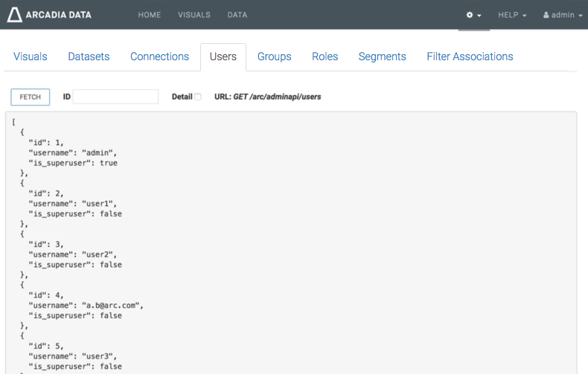Select DATA in the top navigation

pos(237,15)
